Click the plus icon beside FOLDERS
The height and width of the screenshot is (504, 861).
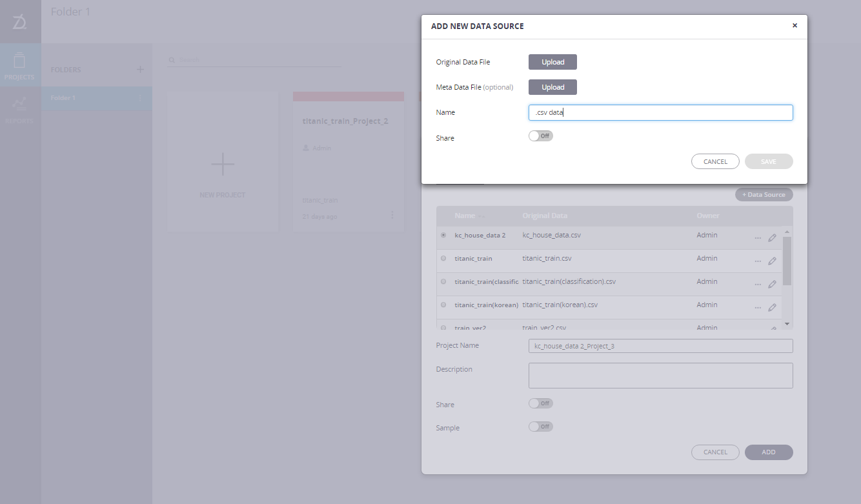[x=141, y=70]
